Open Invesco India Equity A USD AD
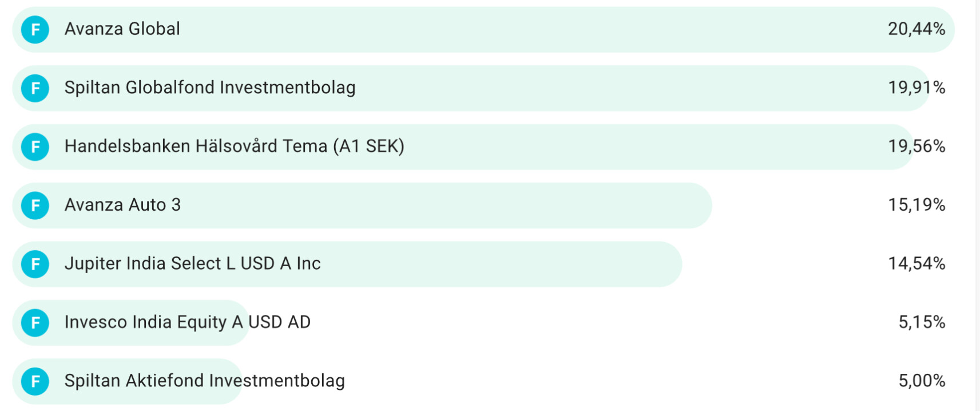The image size is (980, 411). pos(187,322)
